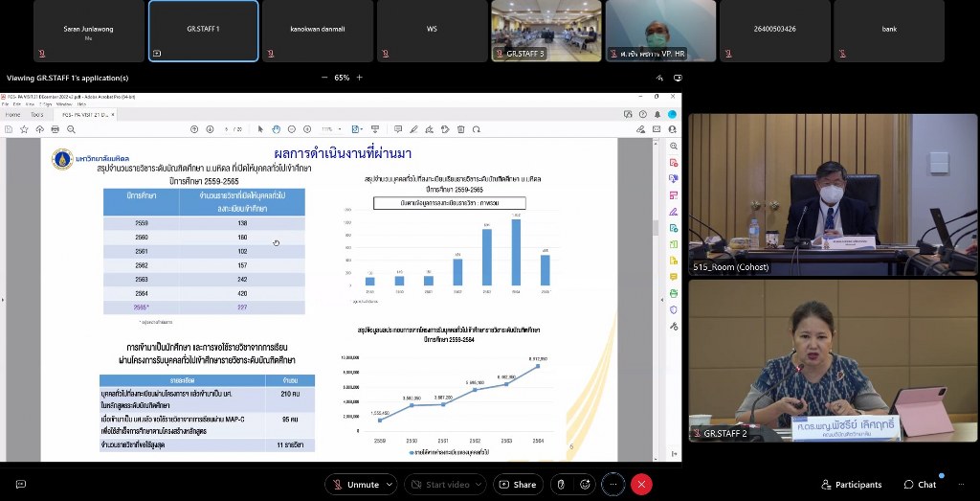The width and height of the screenshot is (980, 501).
Task: Open Acrobat Window menu
Action: coord(64,103)
